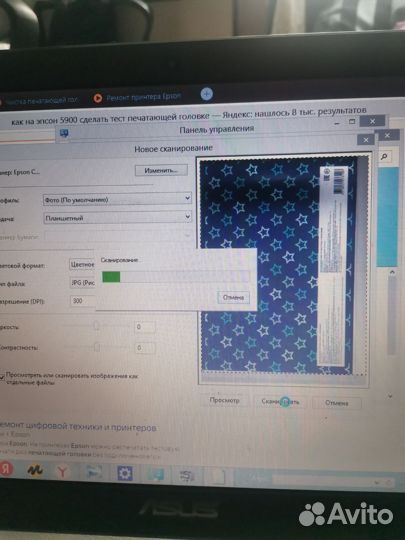The image size is (405, 540).
Task: Click the scroll-up arrow at the right window edge
Action: (392, 272)
